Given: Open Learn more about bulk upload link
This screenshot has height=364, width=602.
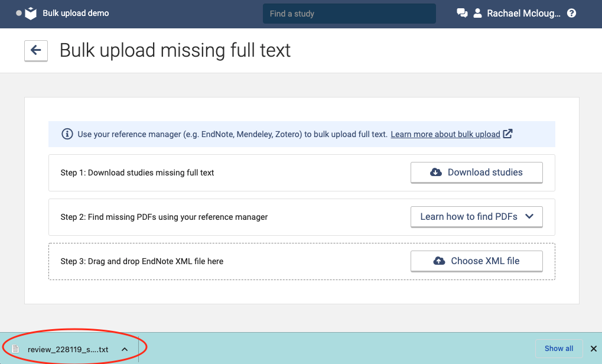Looking at the screenshot, I should [x=445, y=134].
